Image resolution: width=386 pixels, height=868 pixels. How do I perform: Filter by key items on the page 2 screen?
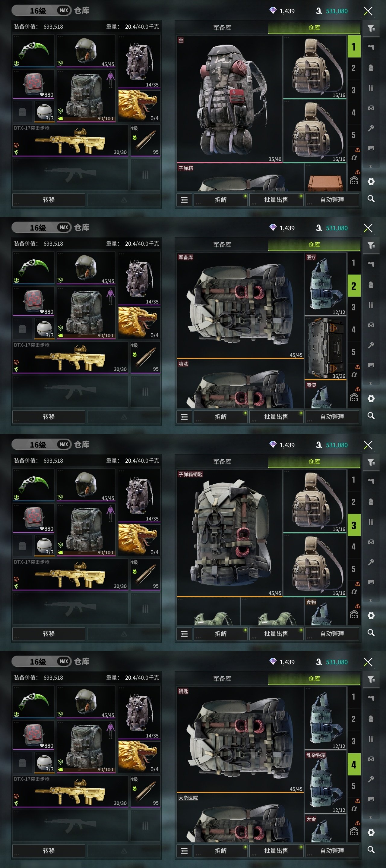pos(371,345)
